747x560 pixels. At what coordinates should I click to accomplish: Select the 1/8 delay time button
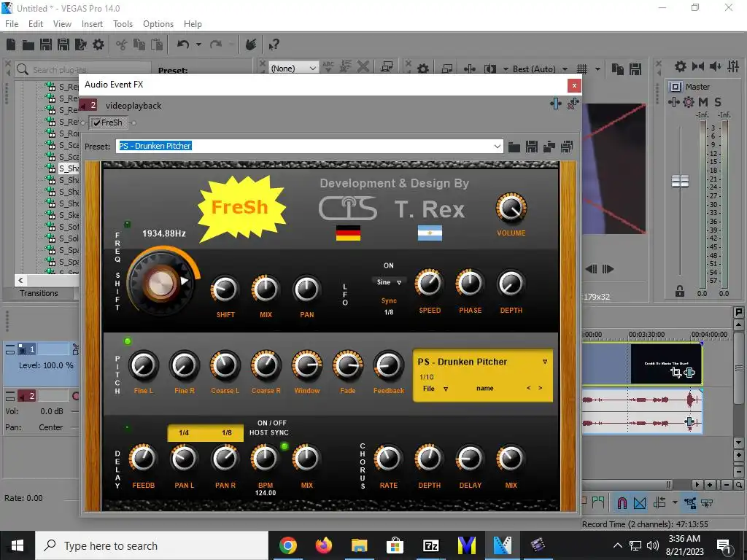point(227,433)
